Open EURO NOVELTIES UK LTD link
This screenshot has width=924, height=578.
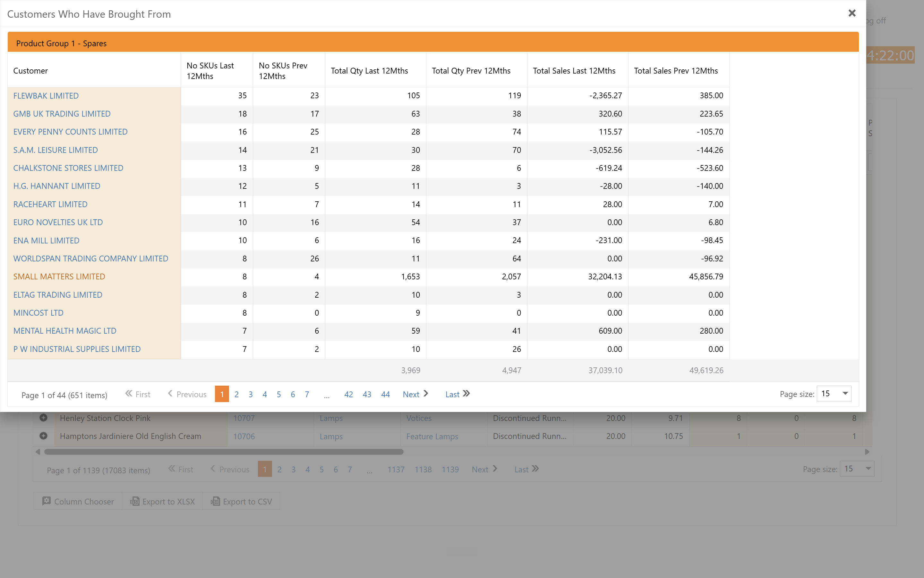[58, 222]
